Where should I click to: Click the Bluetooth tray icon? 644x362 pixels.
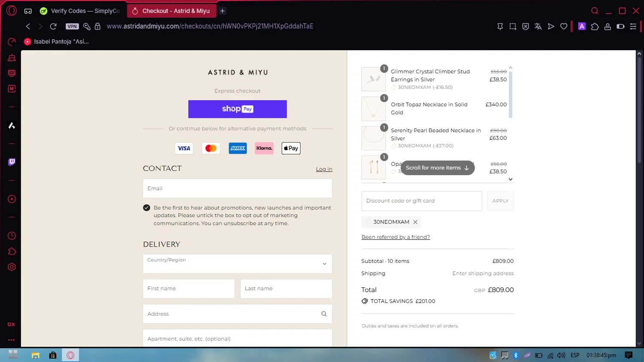[516, 356]
